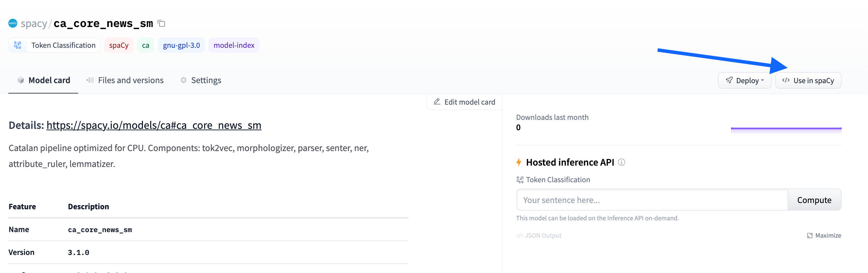Click the pencil icon for Edit model card
The width and height of the screenshot is (868, 273).
[437, 102]
